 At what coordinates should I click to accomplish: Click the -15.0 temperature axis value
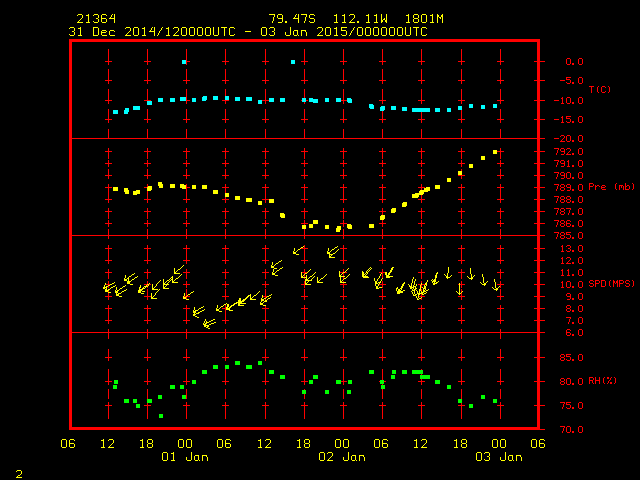tap(568, 120)
